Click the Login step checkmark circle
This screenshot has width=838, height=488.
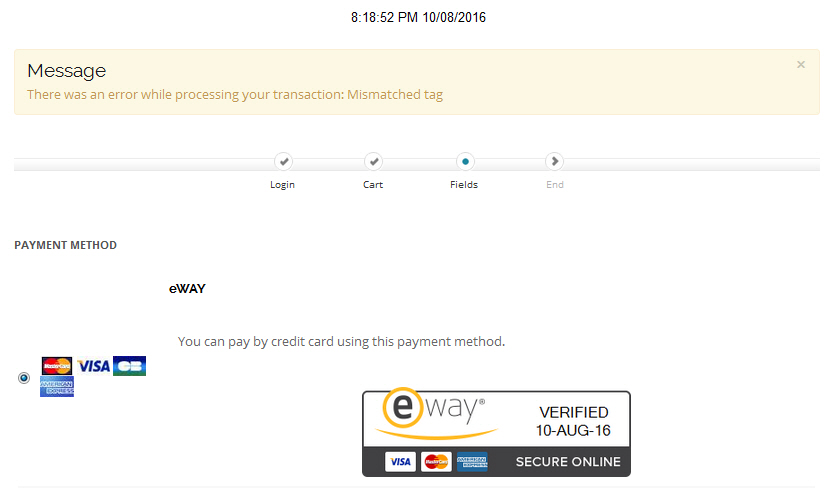(x=283, y=161)
